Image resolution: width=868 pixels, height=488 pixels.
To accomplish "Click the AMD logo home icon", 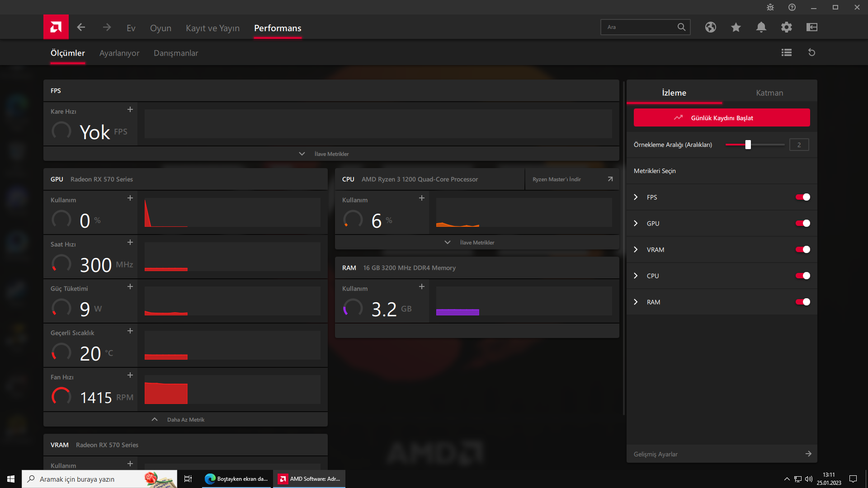I will 56,27.
